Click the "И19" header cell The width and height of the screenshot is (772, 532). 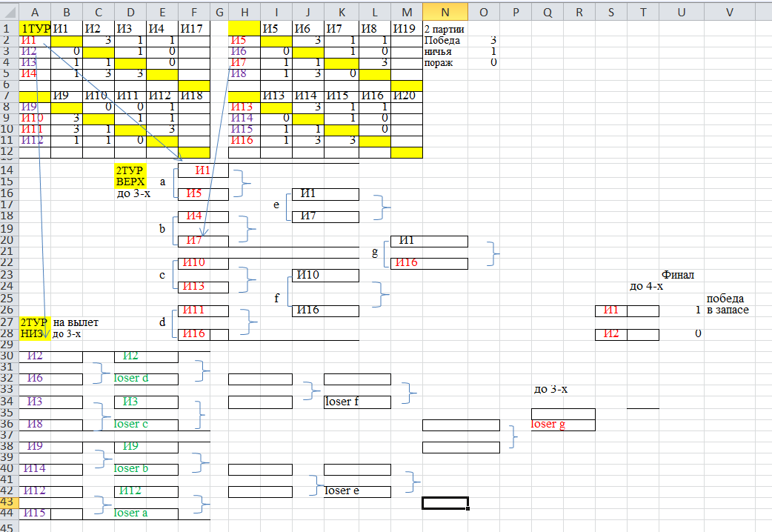(x=406, y=28)
